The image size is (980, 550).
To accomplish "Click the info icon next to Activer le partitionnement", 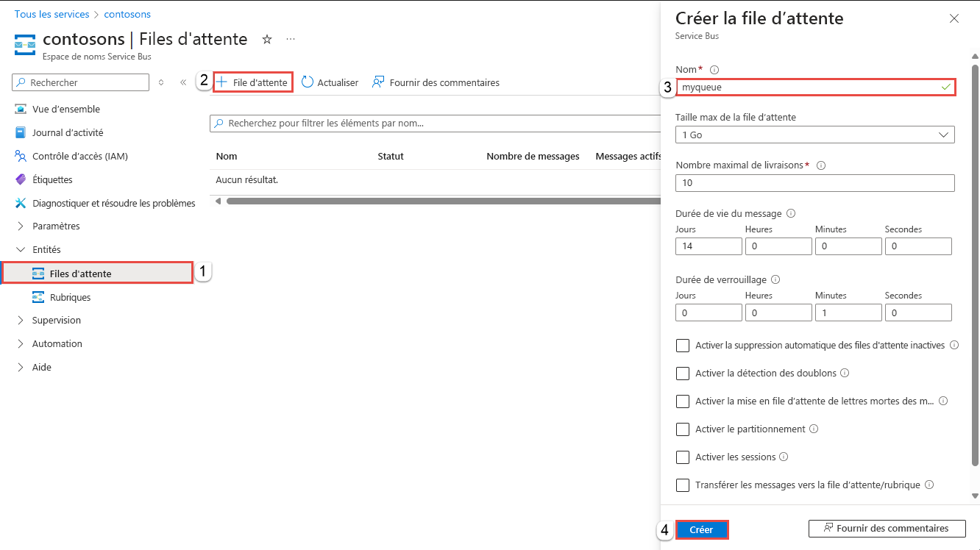I will pyautogui.click(x=814, y=429).
